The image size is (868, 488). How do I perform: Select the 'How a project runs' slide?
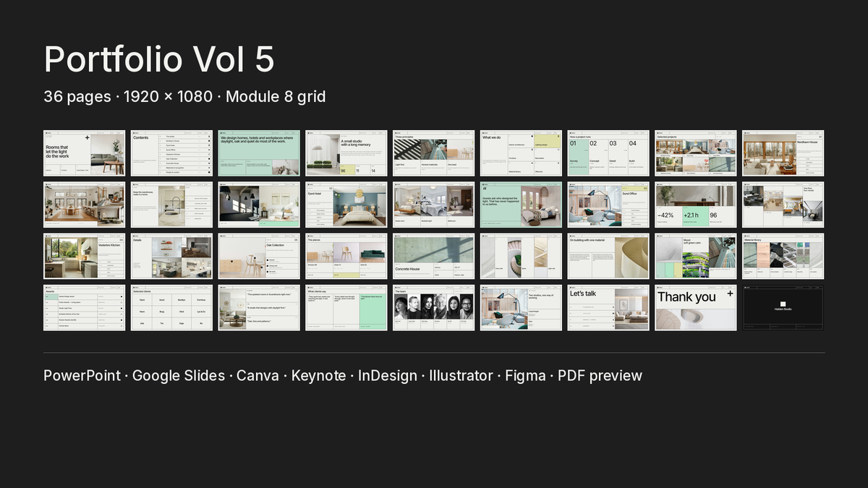608,153
